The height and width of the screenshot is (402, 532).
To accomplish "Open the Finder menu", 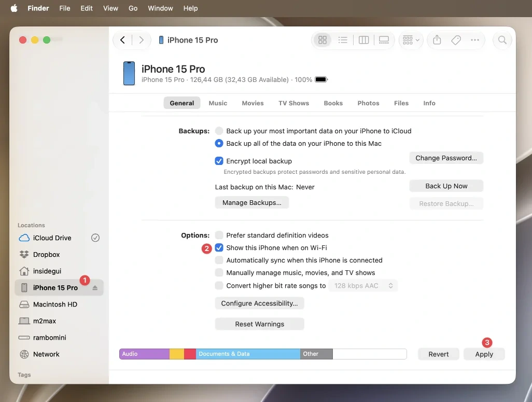I will pyautogui.click(x=38, y=8).
